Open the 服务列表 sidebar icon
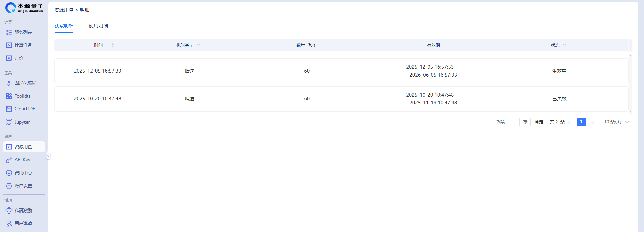The image size is (644, 232). (x=9, y=33)
